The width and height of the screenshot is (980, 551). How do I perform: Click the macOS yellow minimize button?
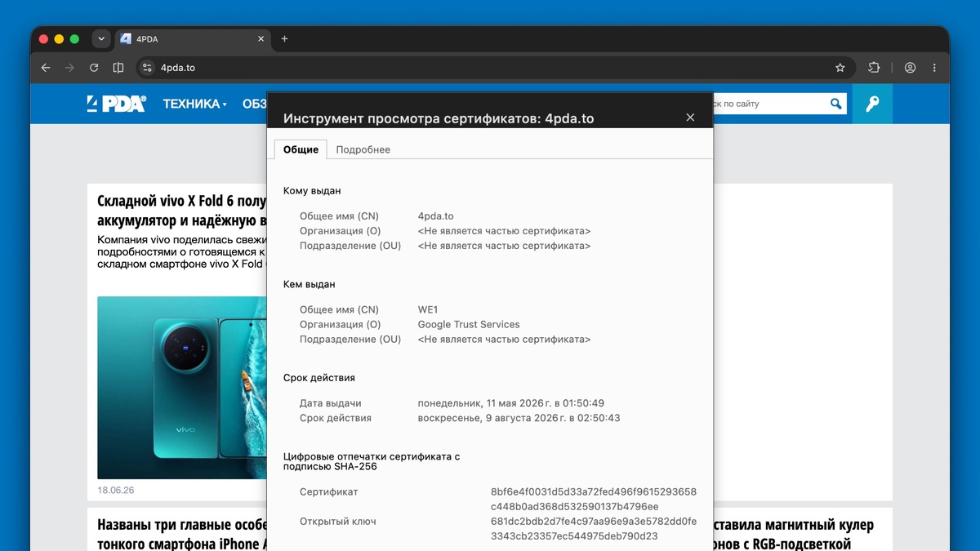(59, 39)
